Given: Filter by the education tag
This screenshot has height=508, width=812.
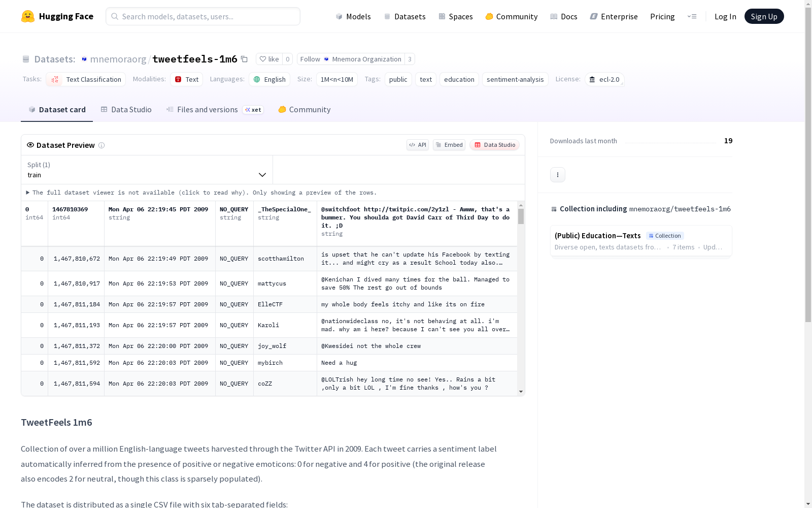Looking at the screenshot, I should (x=459, y=79).
